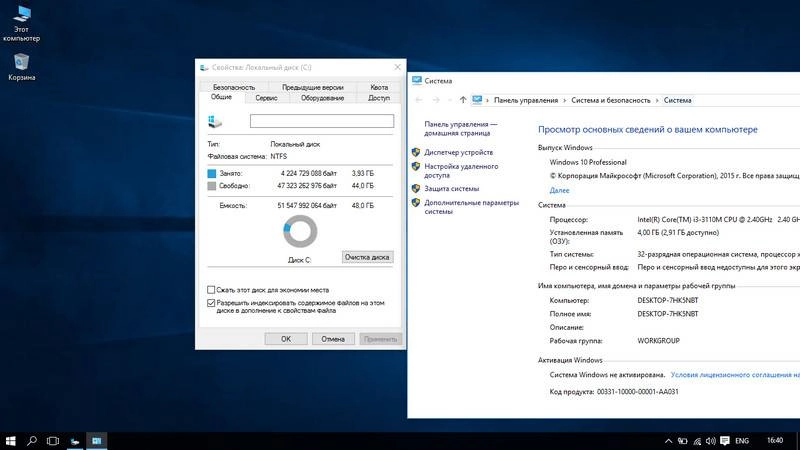Select product code 00331-10000-00001-AA031

pyautogui.click(x=637, y=392)
